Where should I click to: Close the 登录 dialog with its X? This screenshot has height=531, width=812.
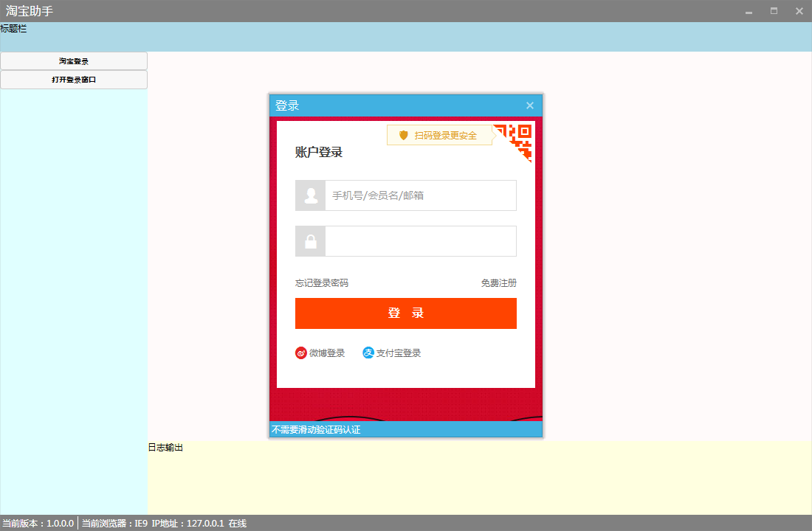pyautogui.click(x=530, y=105)
